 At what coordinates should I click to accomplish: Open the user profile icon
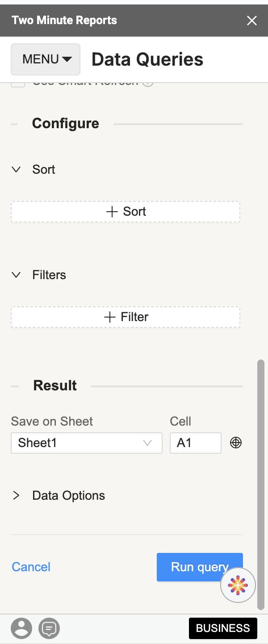point(21,628)
